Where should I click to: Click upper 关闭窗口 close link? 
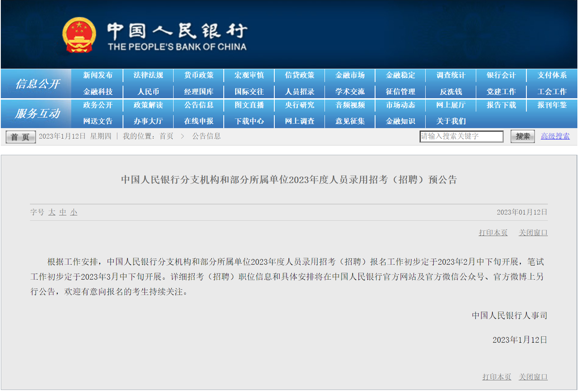coord(533,233)
